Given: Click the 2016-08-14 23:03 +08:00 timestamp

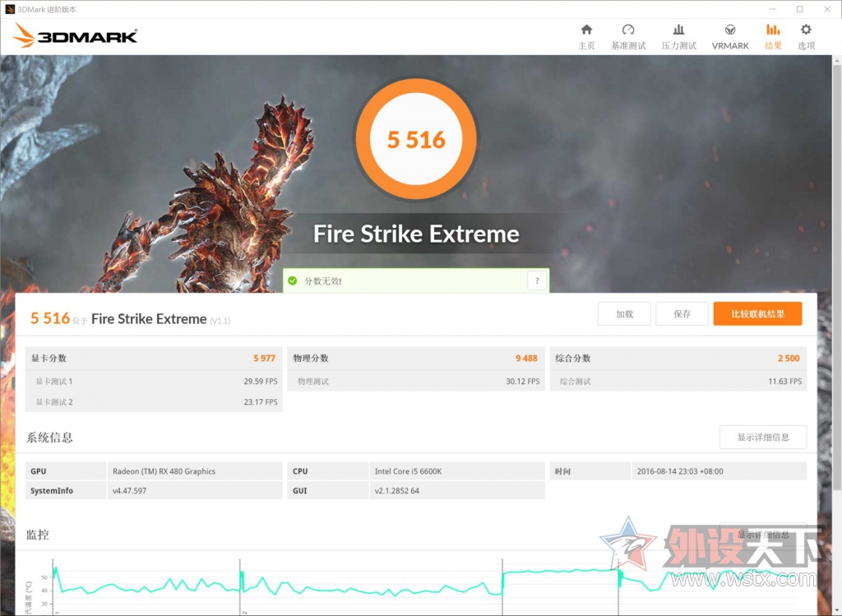Looking at the screenshot, I should pos(680,471).
